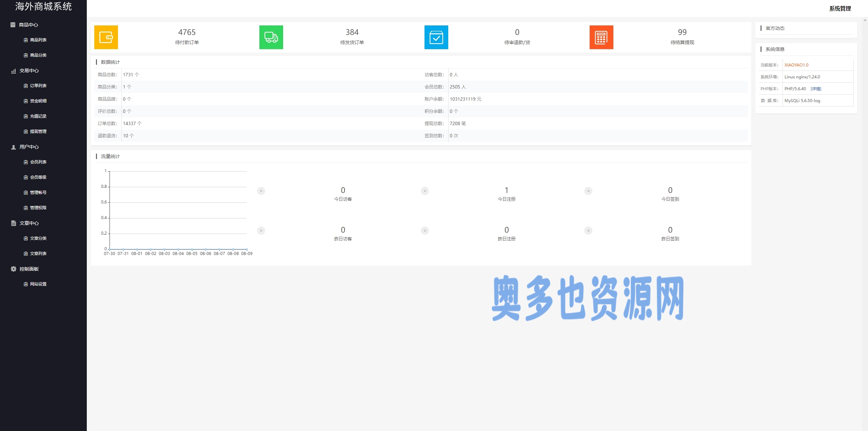Screen dimensions: 868x431
Task: Collapse the 商品中心 menu group
Action: click(28, 25)
